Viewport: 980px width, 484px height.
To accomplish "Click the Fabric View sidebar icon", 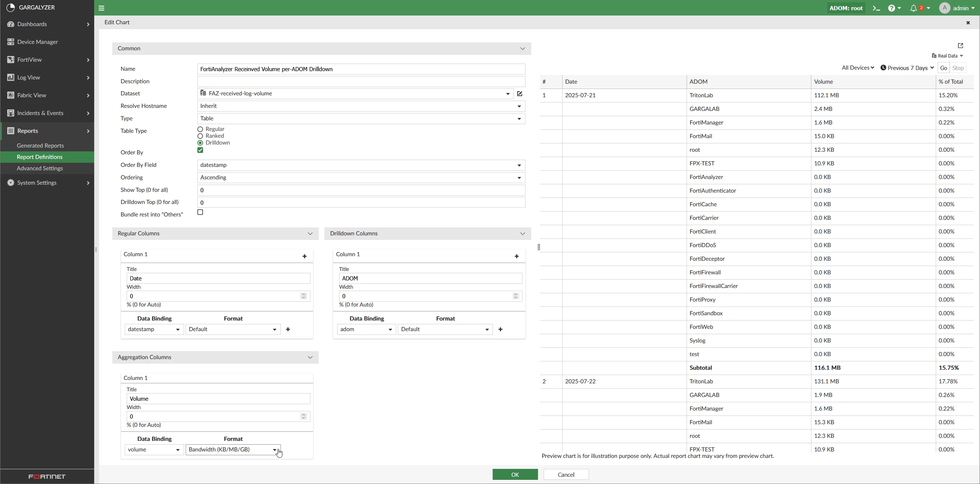I will 11,95.
